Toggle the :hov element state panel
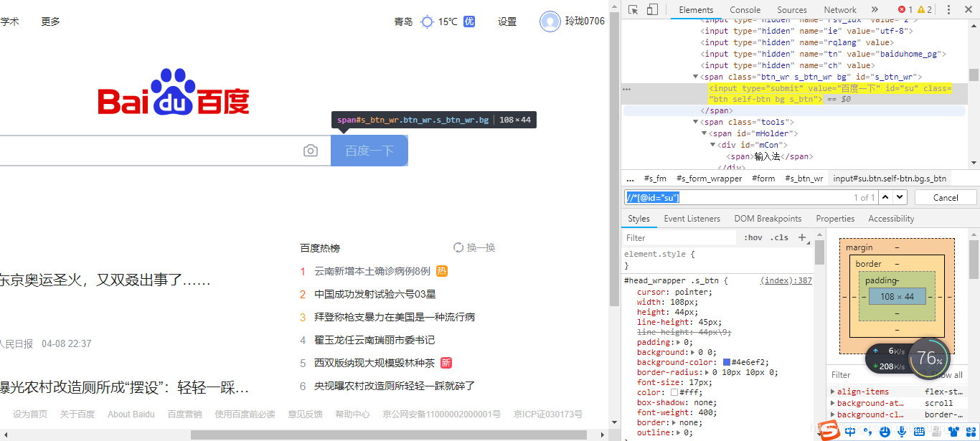The width and height of the screenshot is (980, 441). (753, 237)
